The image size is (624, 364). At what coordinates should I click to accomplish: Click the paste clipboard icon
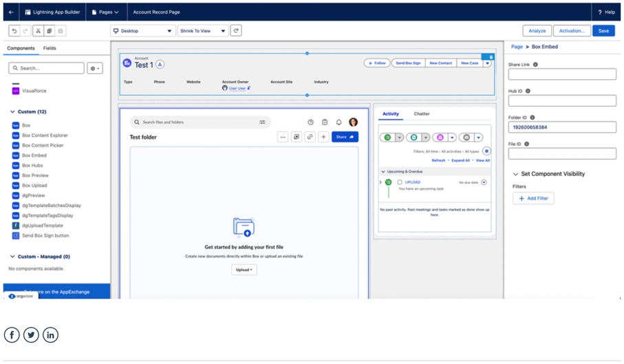tap(61, 31)
